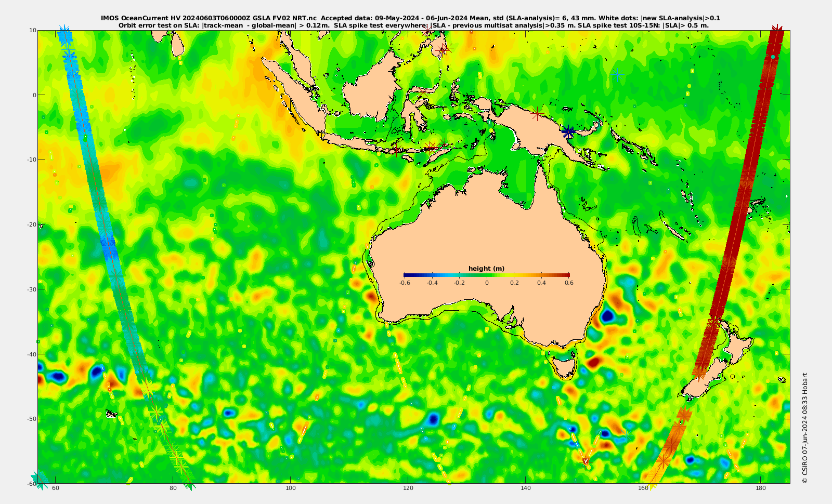Click the -0.4 colorbar tick label

click(432, 283)
